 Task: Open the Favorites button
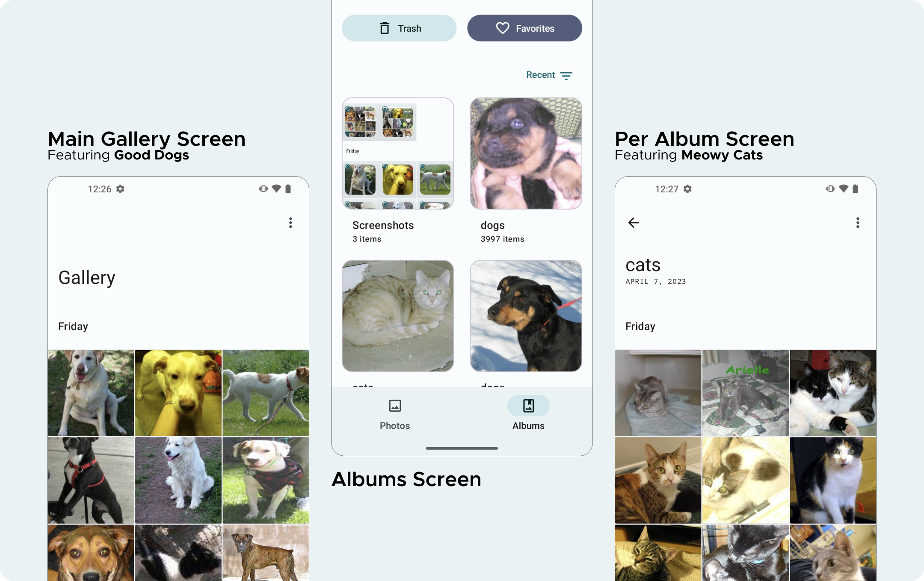click(524, 28)
